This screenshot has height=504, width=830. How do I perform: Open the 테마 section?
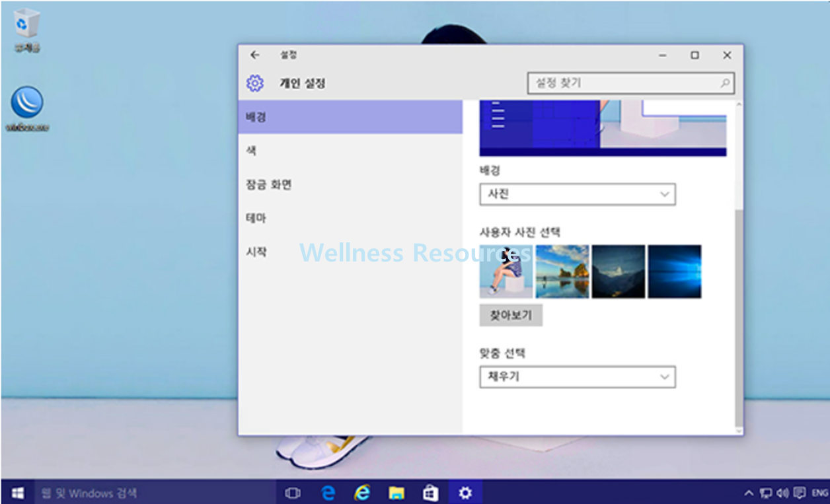(x=350, y=218)
